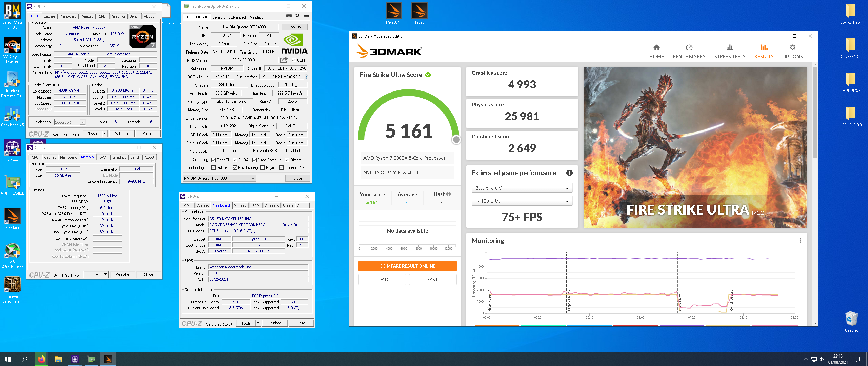Viewport: 868px width, 366px height.
Task: Open File Explorer from taskbar
Action: 58,359
